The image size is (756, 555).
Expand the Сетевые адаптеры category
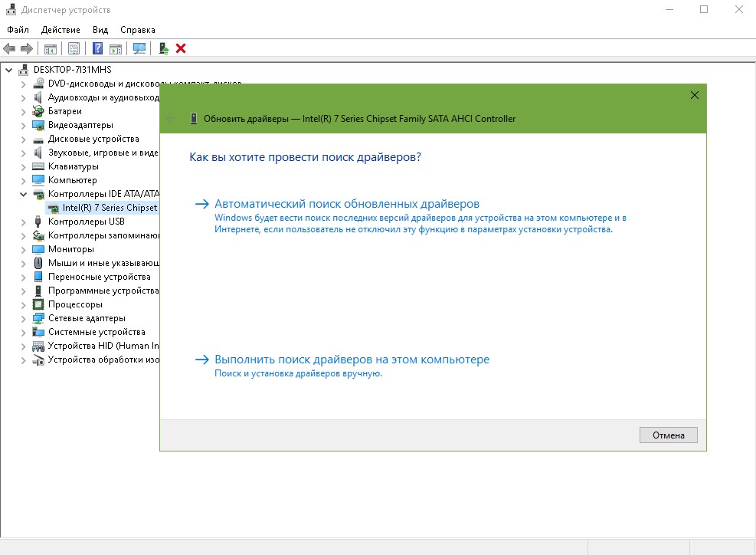click(x=23, y=319)
